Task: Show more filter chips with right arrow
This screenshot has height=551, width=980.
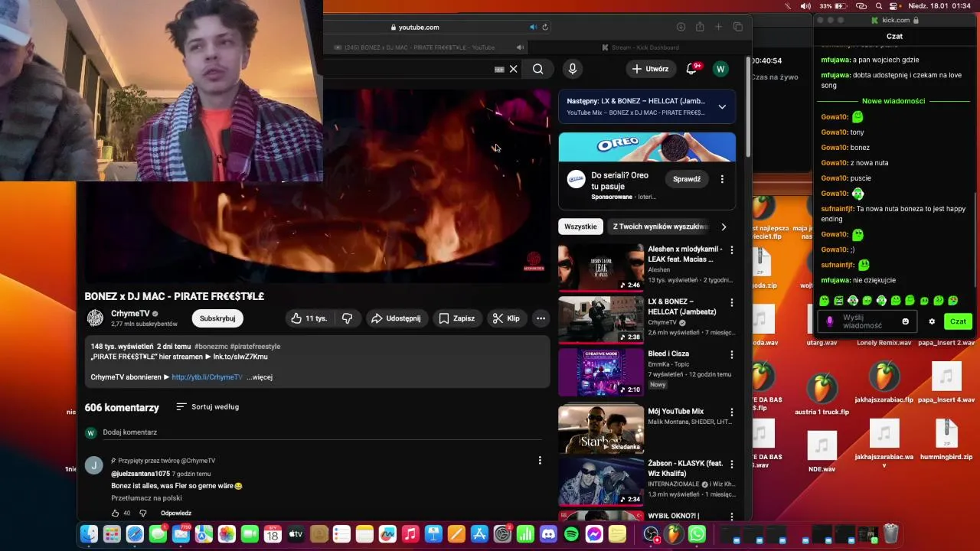Action: 724,227
